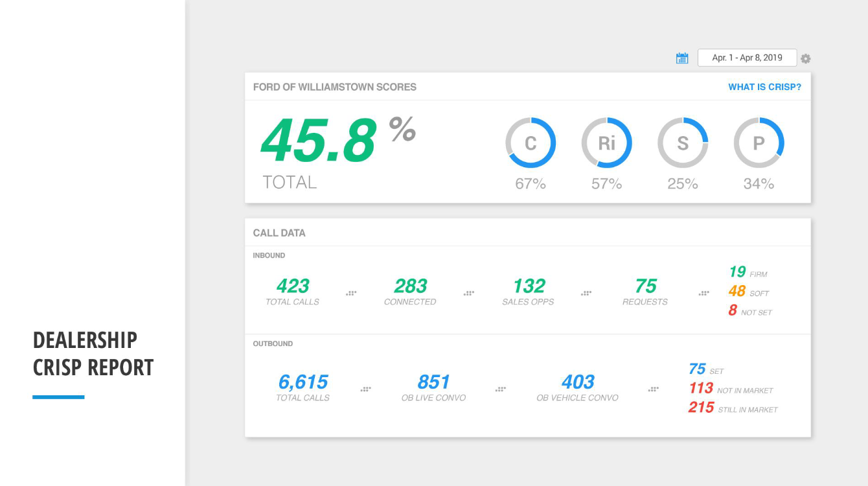Click the 6,615 outbound Total Calls value
This screenshot has width=868, height=486.
[x=304, y=382]
